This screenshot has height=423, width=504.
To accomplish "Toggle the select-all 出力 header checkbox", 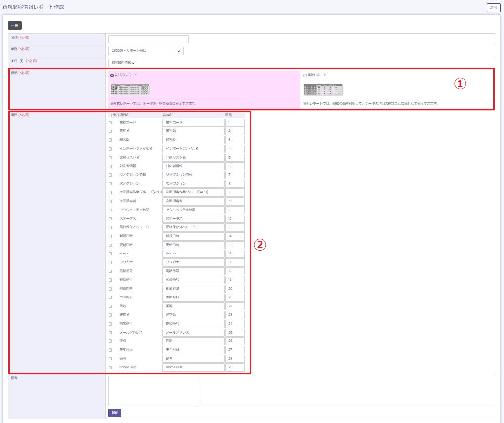I will click(x=110, y=115).
